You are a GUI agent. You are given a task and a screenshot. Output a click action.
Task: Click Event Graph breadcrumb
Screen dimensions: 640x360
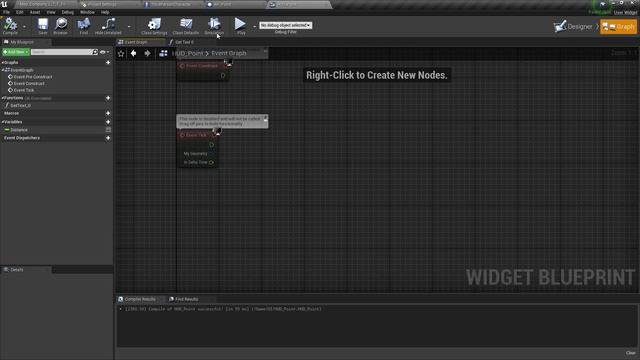229,53
